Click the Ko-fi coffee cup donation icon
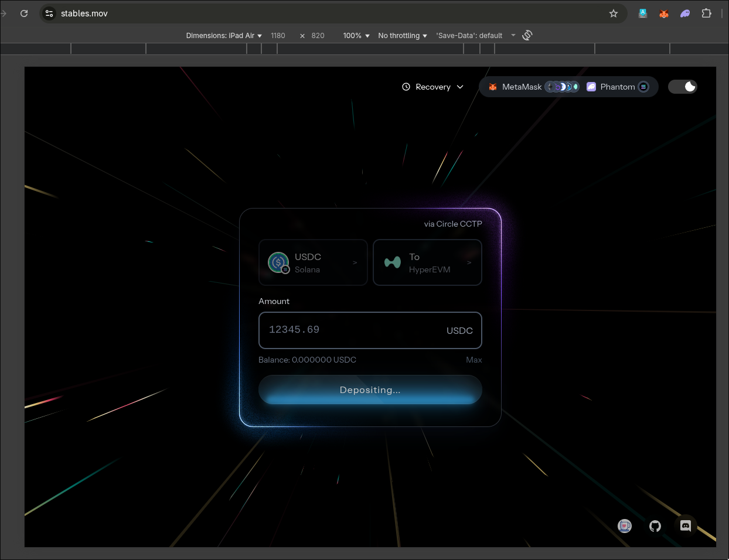 (x=625, y=526)
